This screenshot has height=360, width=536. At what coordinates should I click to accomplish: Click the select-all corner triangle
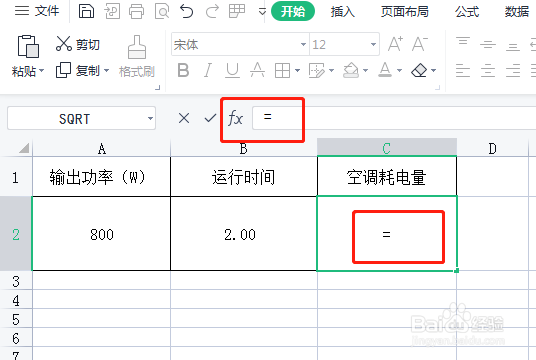24,148
